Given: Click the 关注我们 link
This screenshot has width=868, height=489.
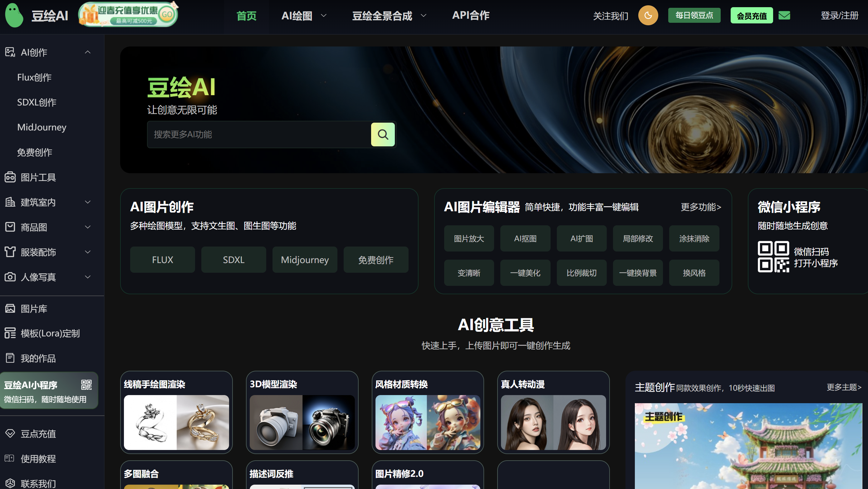Looking at the screenshot, I should click(x=611, y=16).
